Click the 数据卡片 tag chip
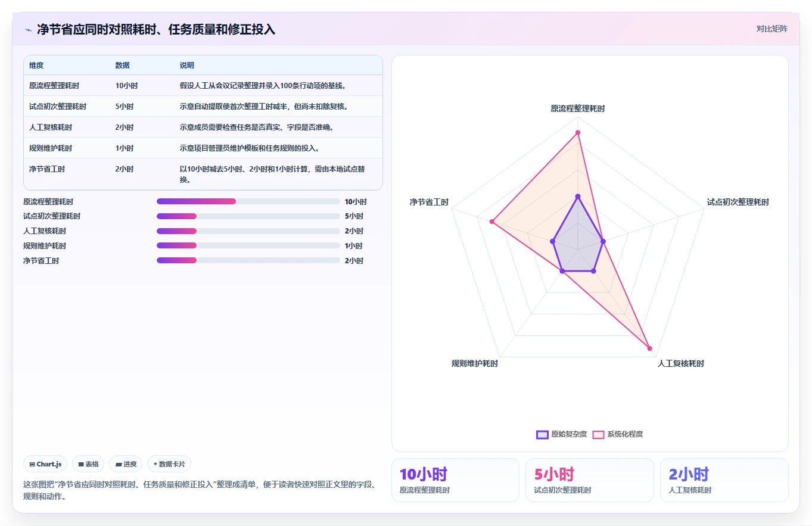 point(169,464)
